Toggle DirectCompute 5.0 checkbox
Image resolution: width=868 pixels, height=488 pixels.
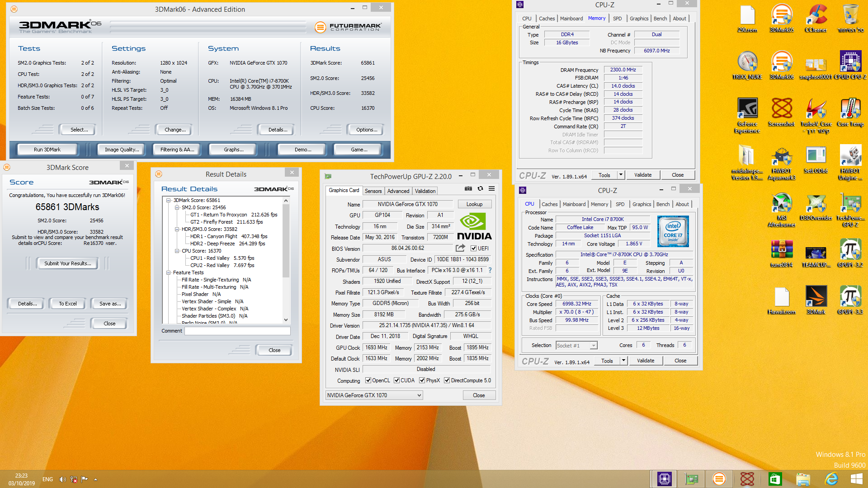click(x=447, y=380)
